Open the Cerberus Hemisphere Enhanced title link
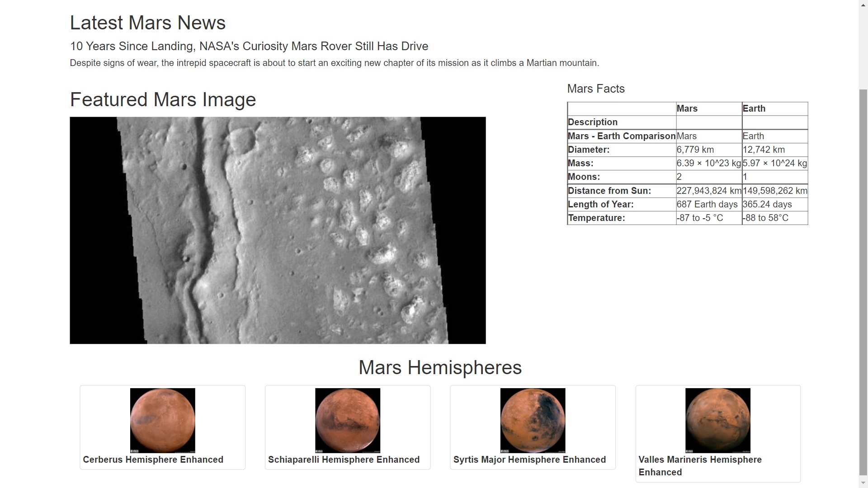Screen dimensions: 868x488 pyautogui.click(x=153, y=460)
